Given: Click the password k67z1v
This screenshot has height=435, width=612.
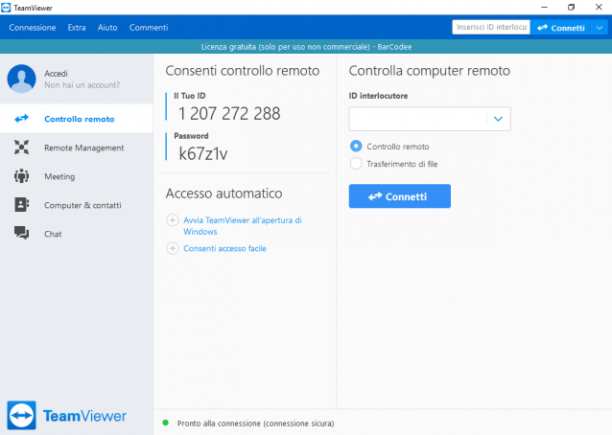Looking at the screenshot, I should (x=203, y=153).
